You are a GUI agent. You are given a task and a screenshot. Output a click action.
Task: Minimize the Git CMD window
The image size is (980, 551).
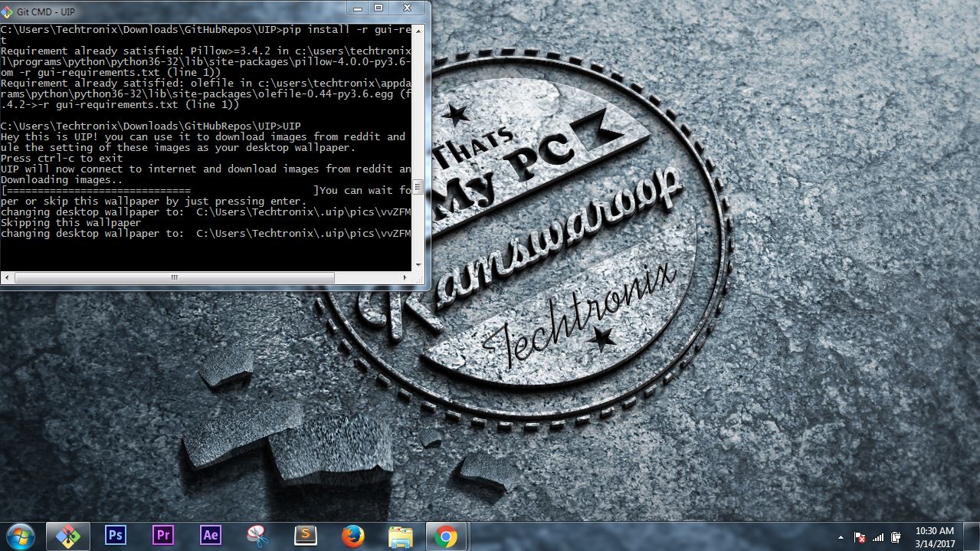point(358,8)
